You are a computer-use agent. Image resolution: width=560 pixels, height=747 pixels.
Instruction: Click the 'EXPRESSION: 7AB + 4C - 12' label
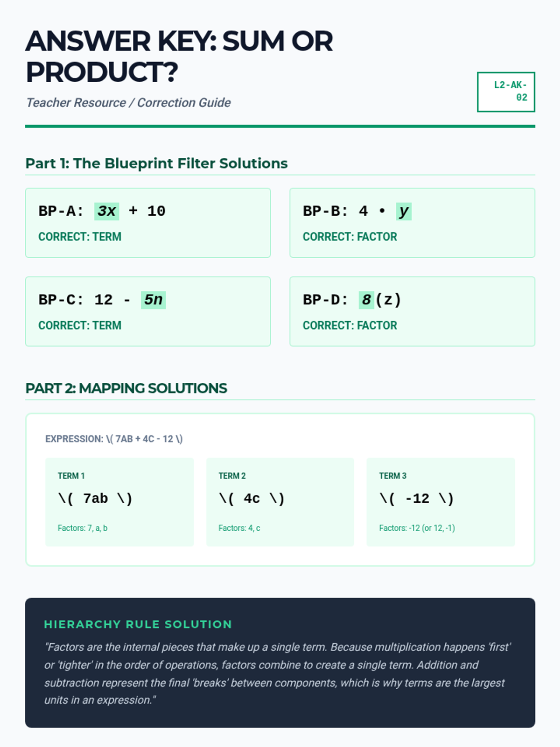(114, 439)
